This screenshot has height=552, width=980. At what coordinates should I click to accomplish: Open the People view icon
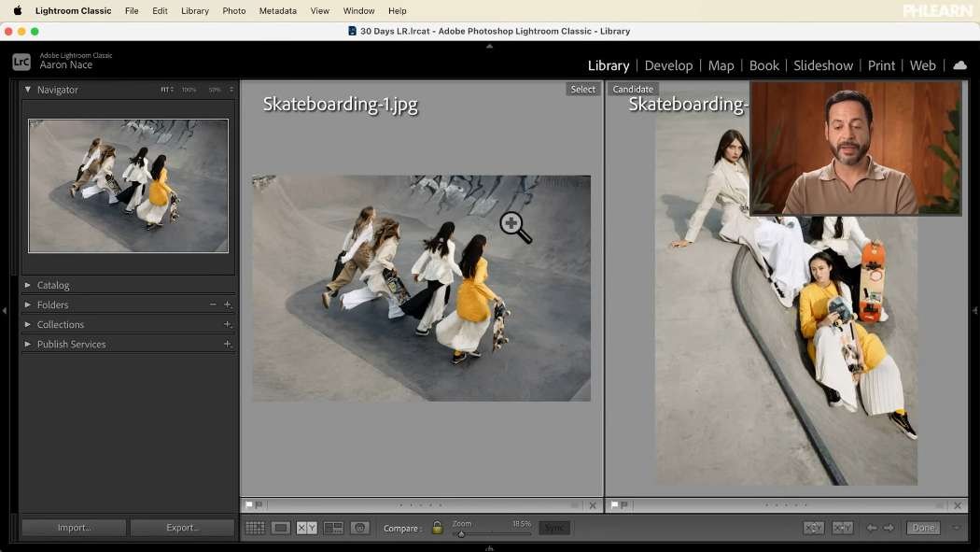coord(359,528)
